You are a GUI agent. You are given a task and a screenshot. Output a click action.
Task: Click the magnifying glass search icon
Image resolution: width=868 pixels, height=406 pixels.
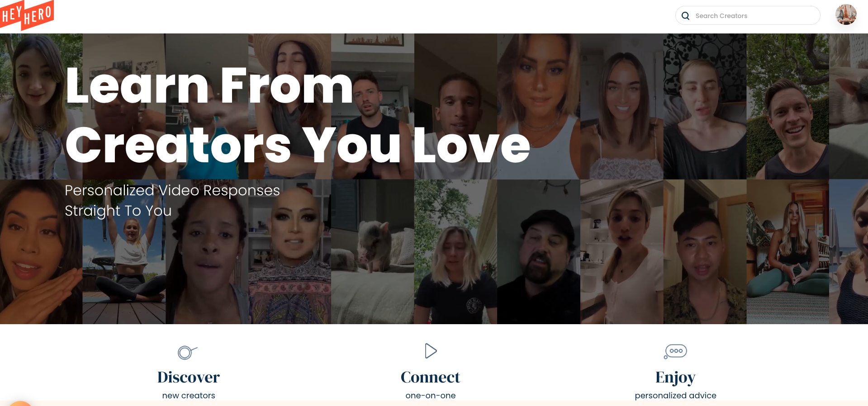(685, 16)
